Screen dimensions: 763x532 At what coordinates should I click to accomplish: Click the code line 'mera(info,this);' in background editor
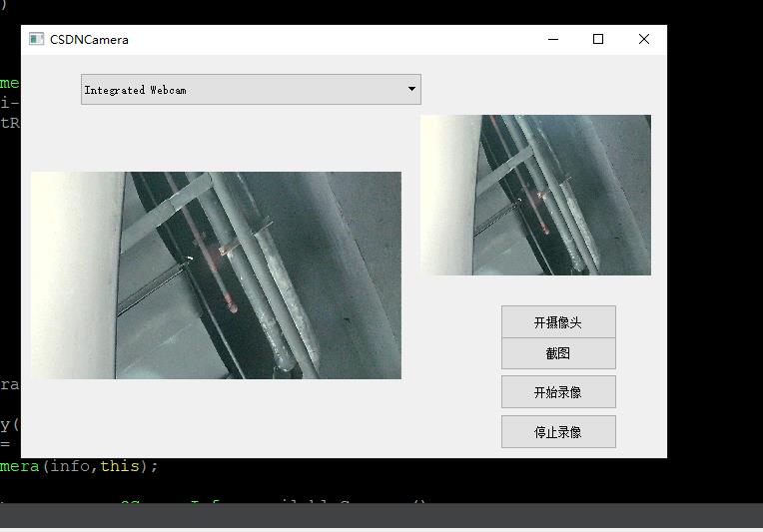(79, 466)
